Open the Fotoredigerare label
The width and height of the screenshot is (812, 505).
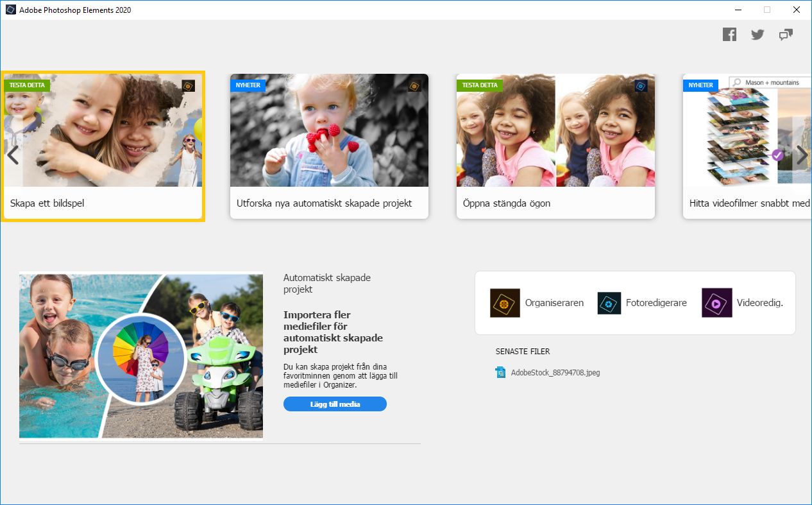point(656,303)
